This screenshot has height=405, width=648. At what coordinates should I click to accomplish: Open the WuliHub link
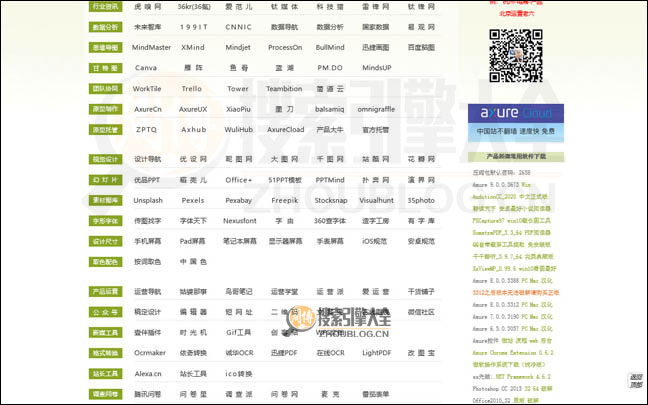[238, 130]
